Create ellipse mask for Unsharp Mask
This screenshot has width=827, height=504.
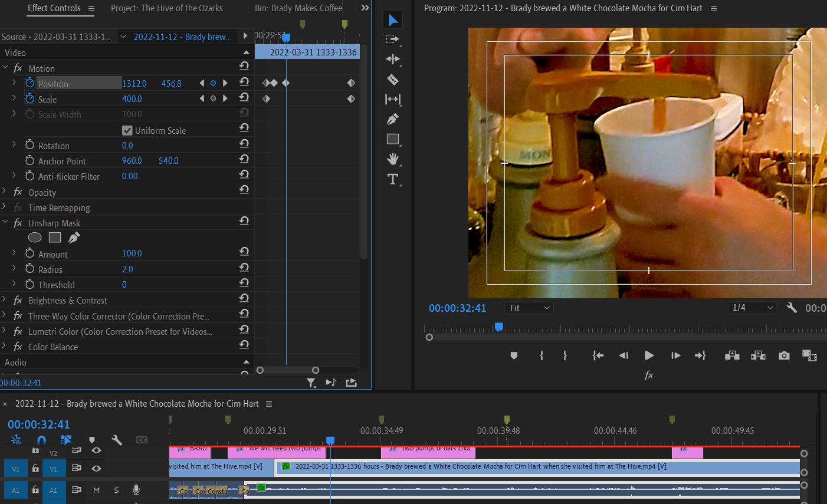[35, 238]
